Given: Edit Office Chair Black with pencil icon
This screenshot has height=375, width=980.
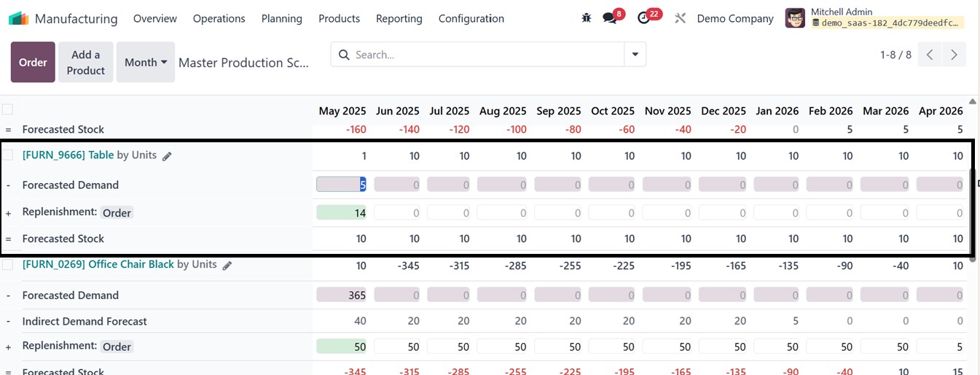Looking at the screenshot, I should click(x=227, y=266).
